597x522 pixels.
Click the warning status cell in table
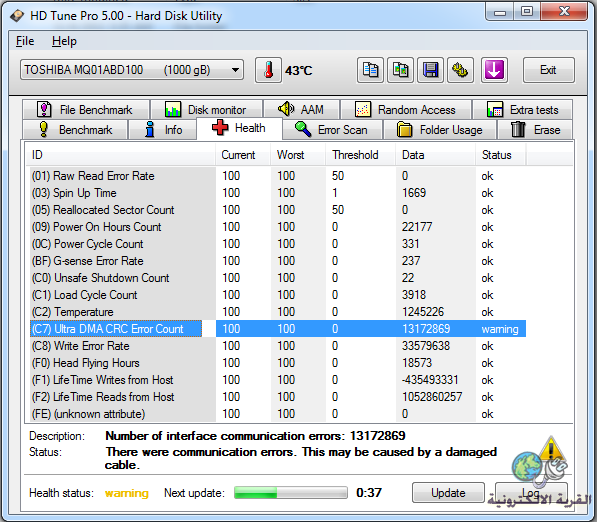coord(500,329)
